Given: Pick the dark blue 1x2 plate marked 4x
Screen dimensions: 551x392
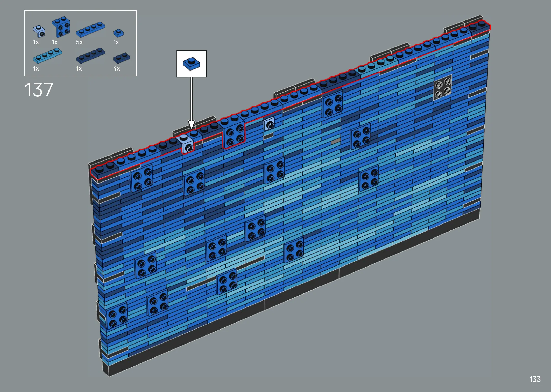Looking at the screenshot, I should (x=122, y=58).
